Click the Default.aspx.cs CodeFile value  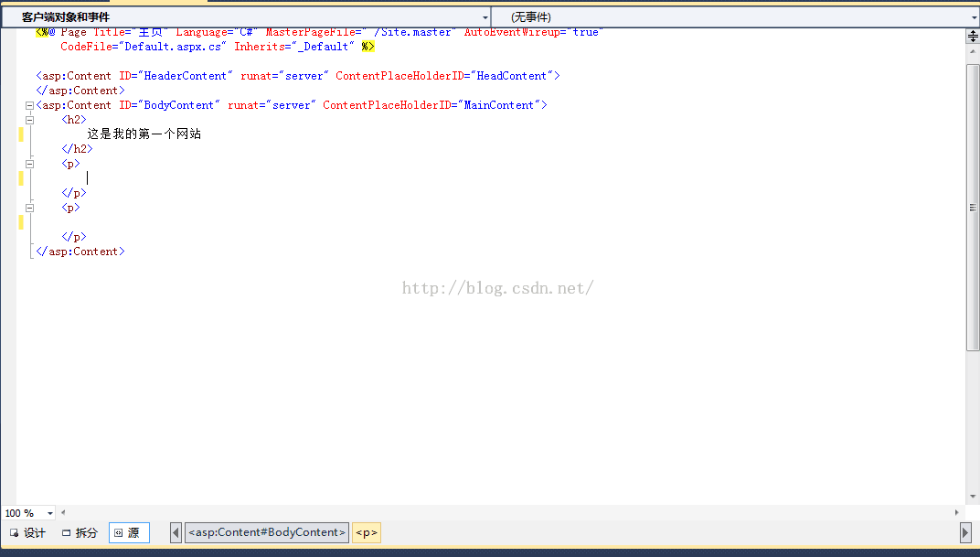[173, 47]
